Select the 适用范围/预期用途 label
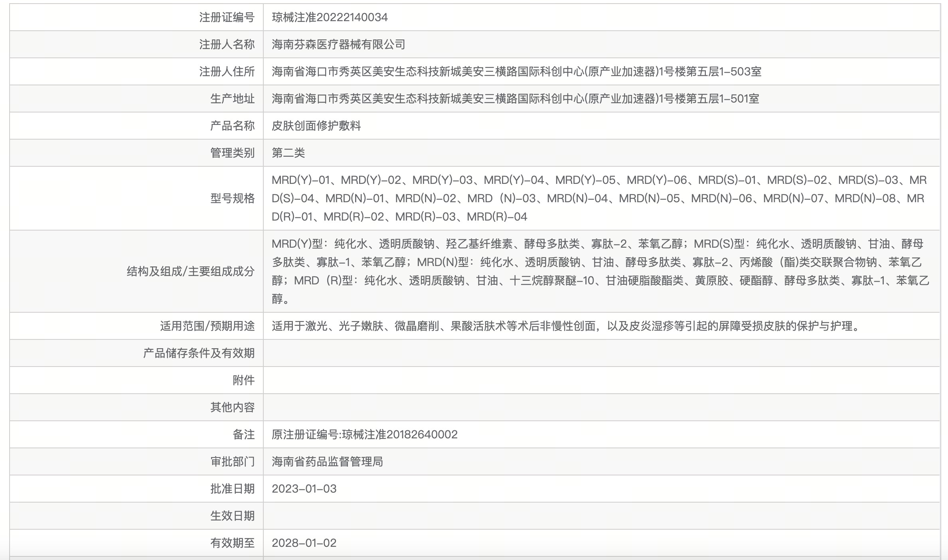The width and height of the screenshot is (948, 560). pyautogui.click(x=207, y=326)
